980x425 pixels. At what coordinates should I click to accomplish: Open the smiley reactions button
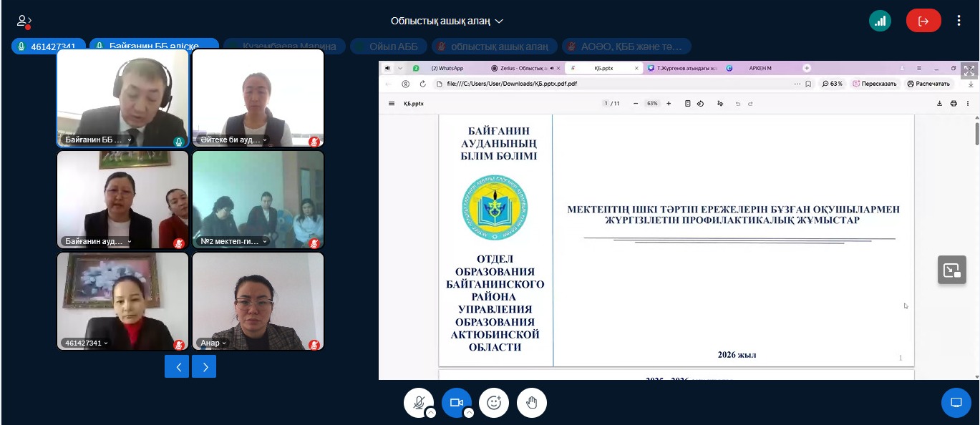493,403
